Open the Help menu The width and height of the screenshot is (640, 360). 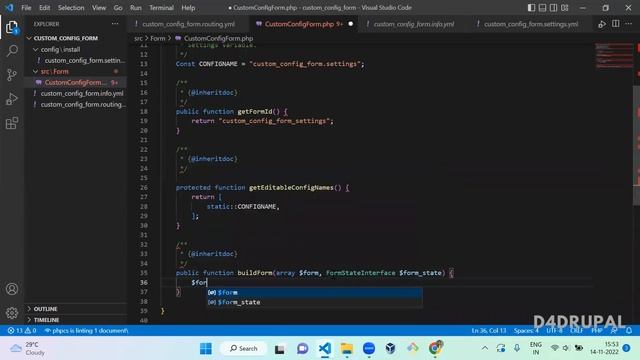click(x=188, y=8)
